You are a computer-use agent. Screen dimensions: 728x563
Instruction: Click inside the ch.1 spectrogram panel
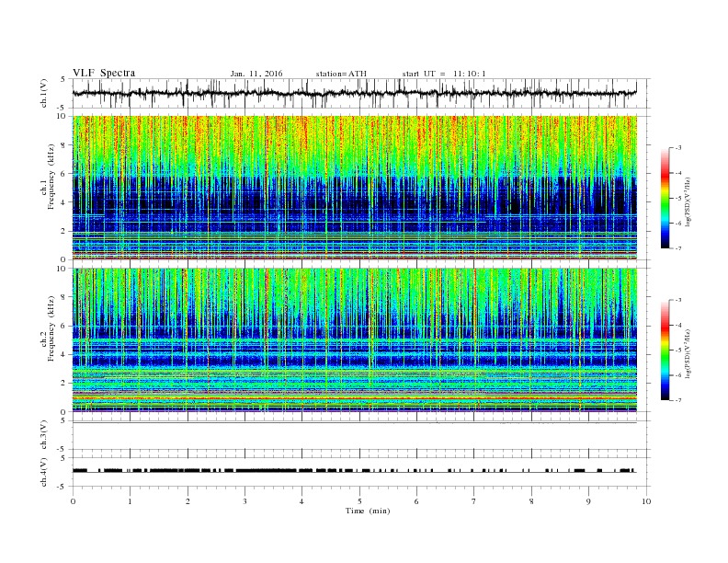[x=355, y=188]
